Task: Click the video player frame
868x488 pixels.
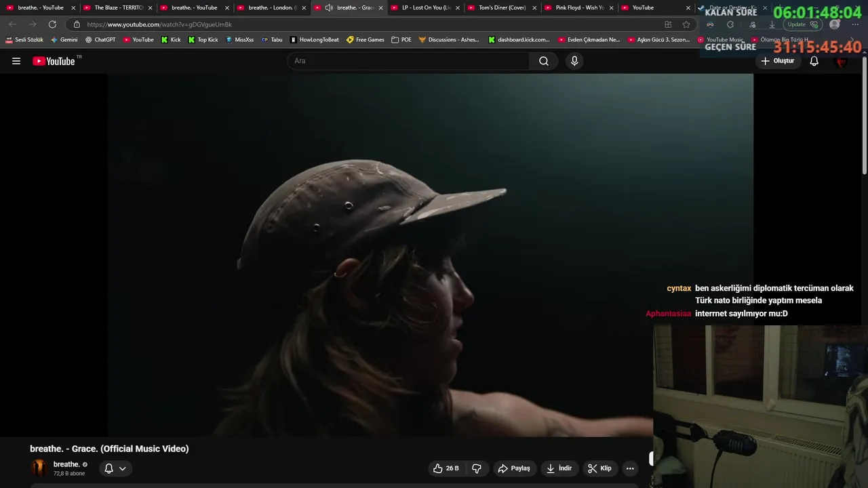Action: click(x=430, y=255)
